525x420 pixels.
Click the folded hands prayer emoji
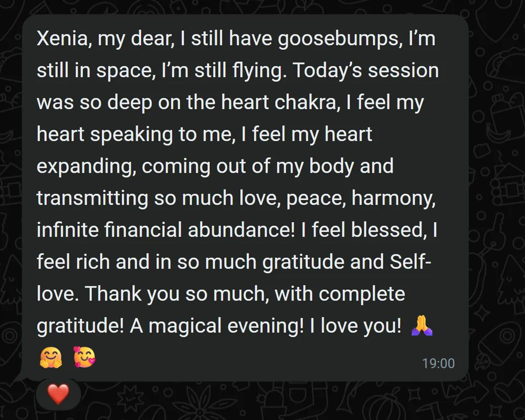click(422, 325)
